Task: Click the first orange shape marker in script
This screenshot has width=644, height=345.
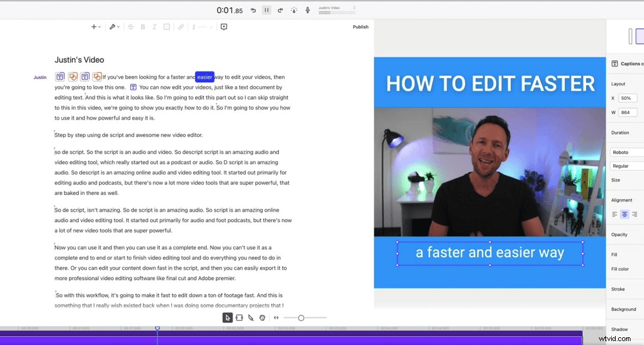Action: click(x=73, y=77)
